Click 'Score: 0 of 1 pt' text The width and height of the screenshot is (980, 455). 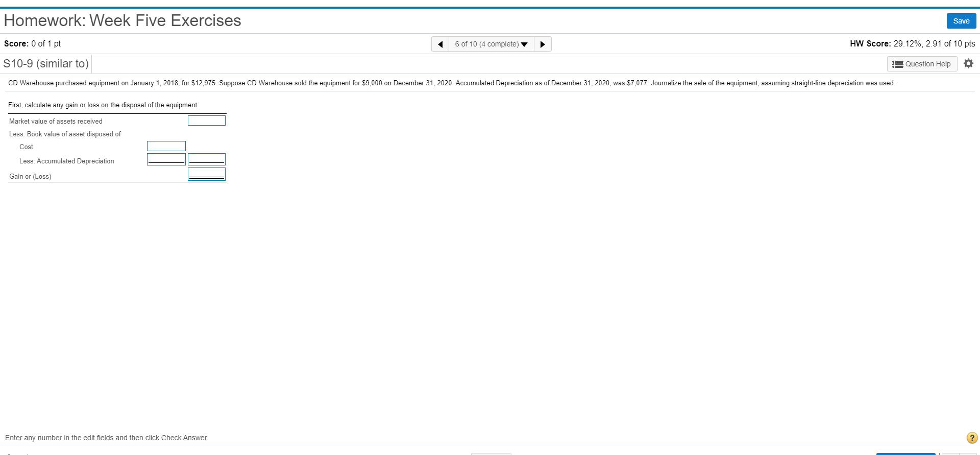pyautogui.click(x=32, y=44)
